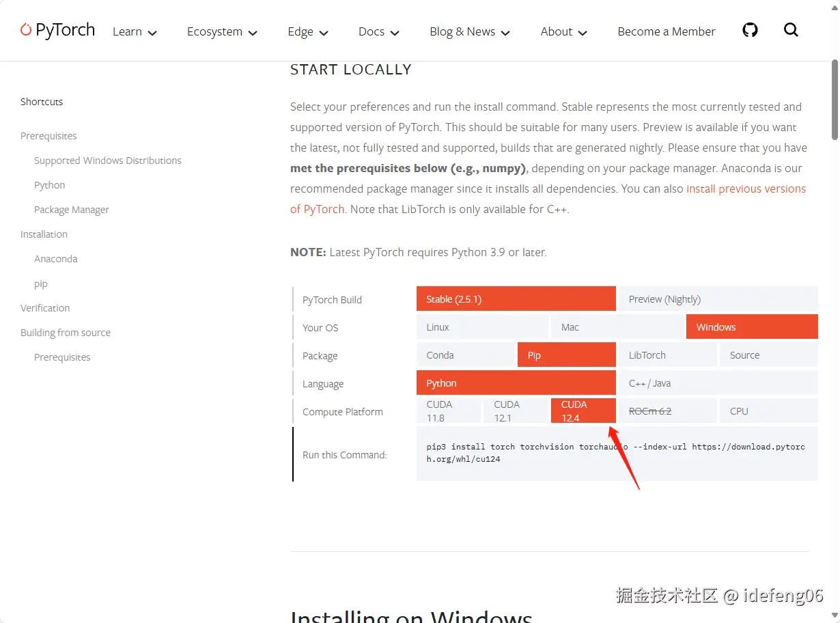Viewport: 840px width, 623px height.
Task: Choose Mac as your OS
Action: (x=617, y=327)
